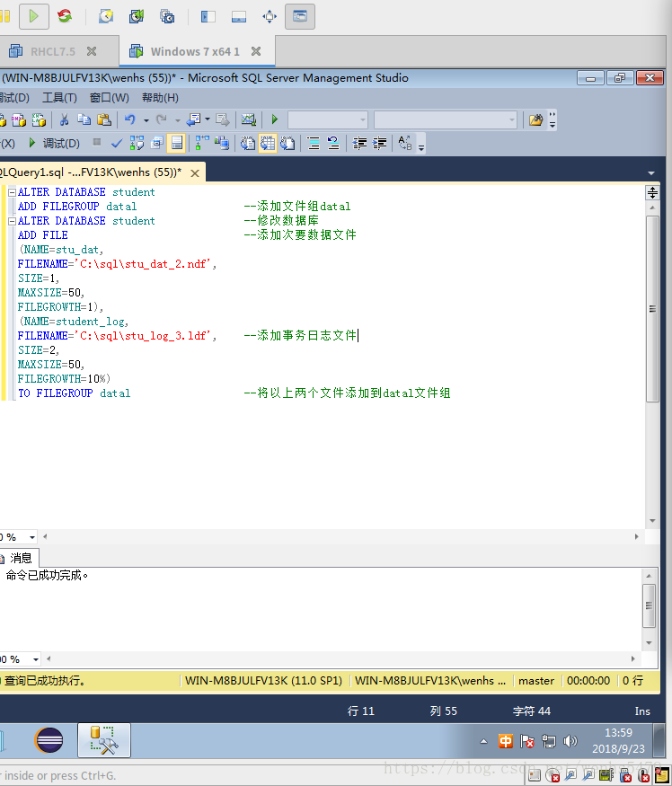This screenshot has height=786, width=672.
Task: Click the volume speaker tray icon
Action: [x=570, y=741]
